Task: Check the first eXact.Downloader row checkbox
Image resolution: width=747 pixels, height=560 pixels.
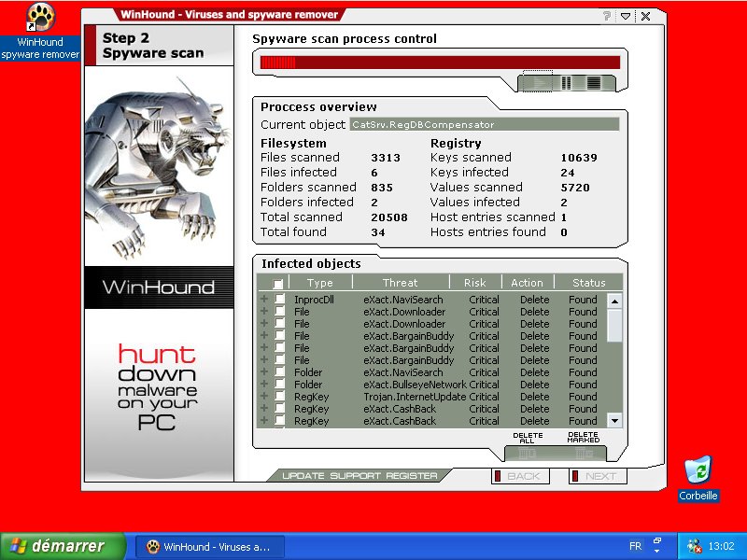Action: (279, 312)
